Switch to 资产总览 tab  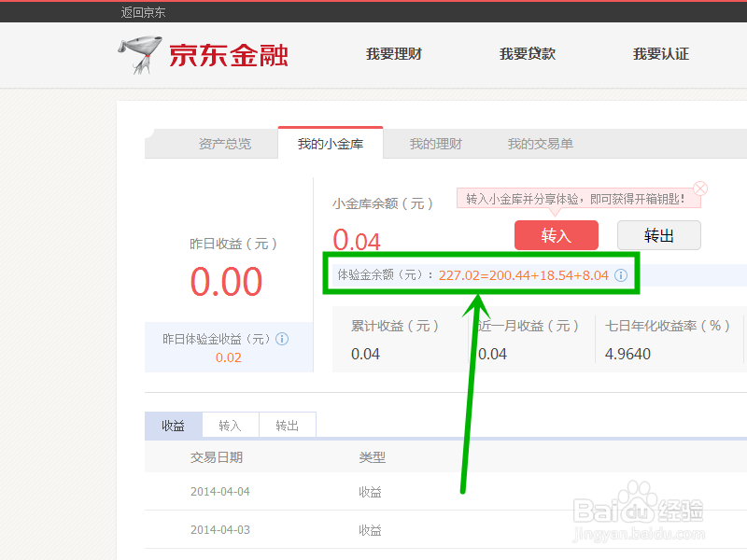click(224, 144)
